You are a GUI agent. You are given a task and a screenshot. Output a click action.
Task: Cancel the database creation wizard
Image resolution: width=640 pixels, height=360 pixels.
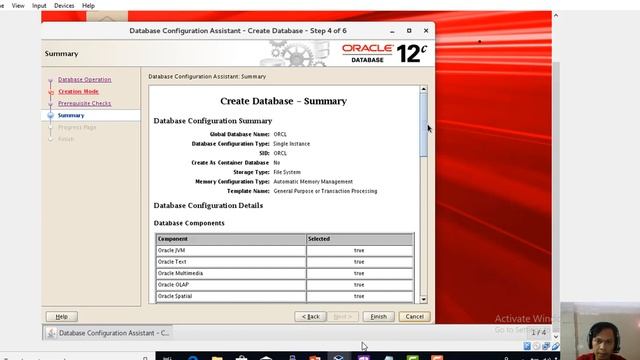coord(414,317)
